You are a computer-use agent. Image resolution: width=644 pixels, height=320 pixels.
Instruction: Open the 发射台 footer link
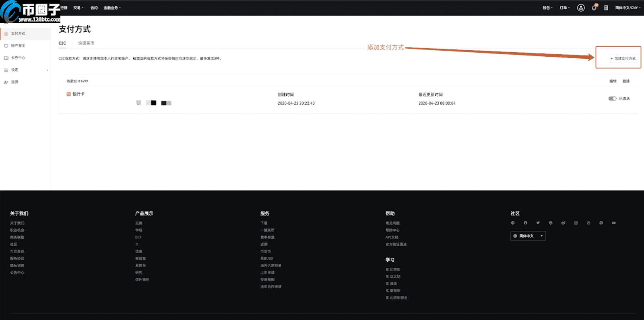(140, 265)
